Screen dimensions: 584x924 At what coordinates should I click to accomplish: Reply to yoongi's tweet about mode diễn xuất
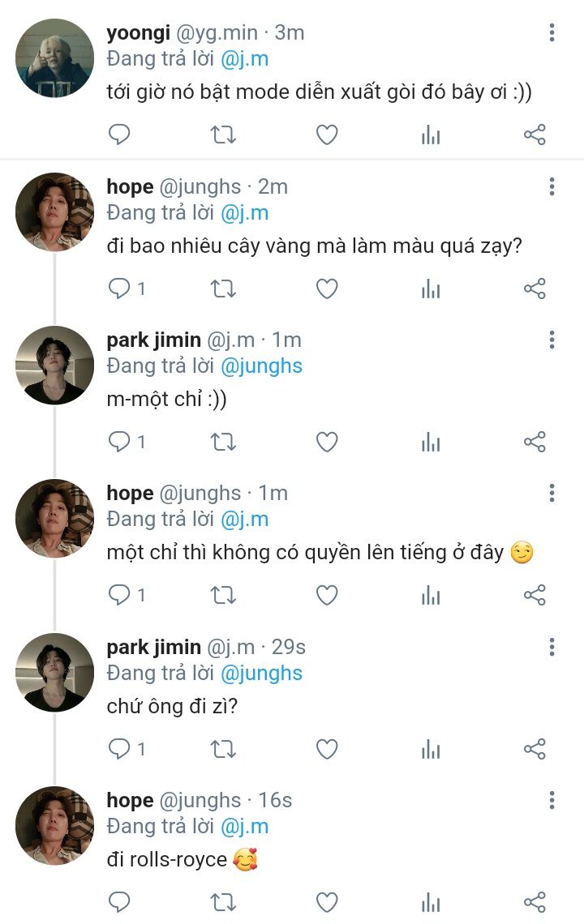[x=119, y=135]
